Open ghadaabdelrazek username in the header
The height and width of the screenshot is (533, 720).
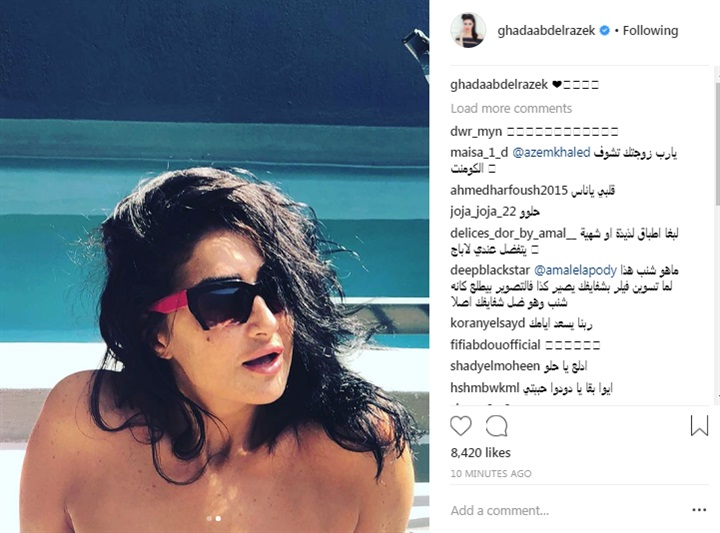(546, 30)
